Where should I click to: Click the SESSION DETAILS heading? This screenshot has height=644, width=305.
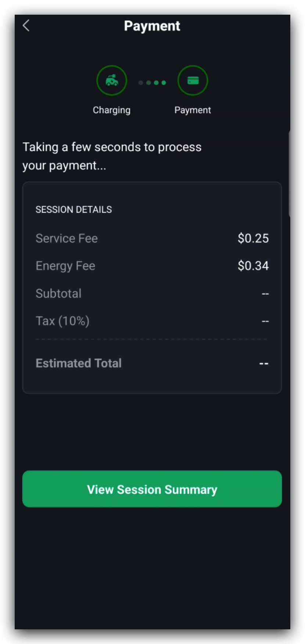point(73,210)
